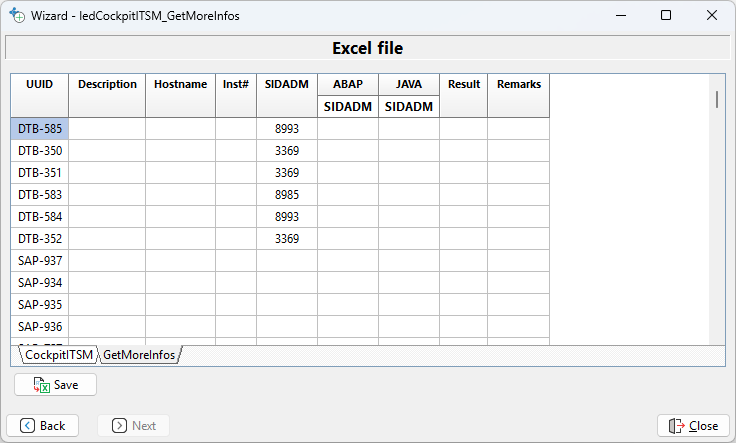Click the Back arrow icon

coord(27,426)
